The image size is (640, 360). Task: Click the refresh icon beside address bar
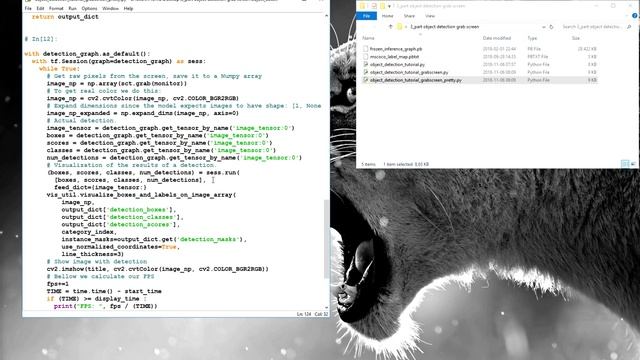coord(551,27)
